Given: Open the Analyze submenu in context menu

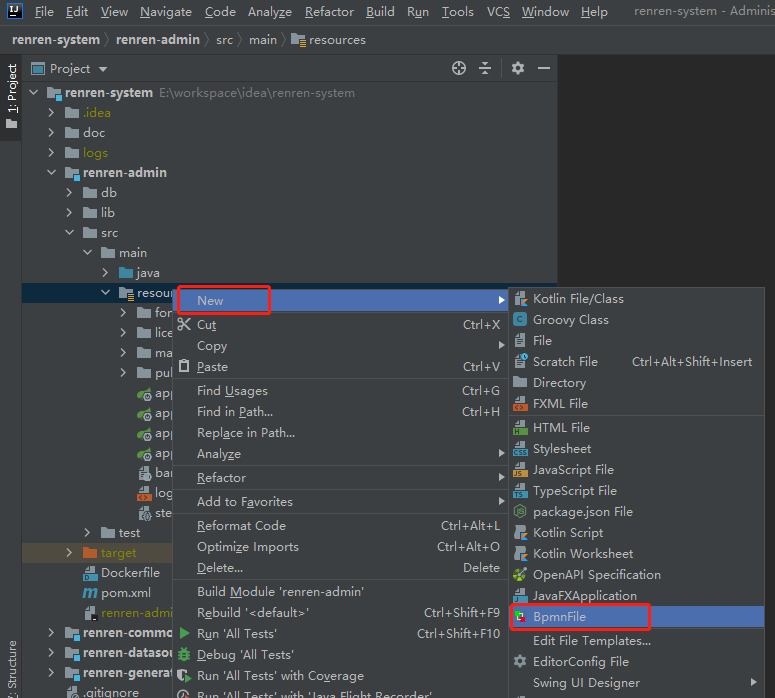Looking at the screenshot, I should click(x=341, y=454).
